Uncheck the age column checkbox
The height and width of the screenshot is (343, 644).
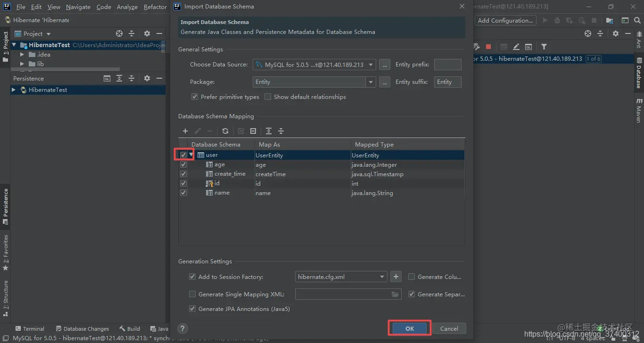(183, 165)
